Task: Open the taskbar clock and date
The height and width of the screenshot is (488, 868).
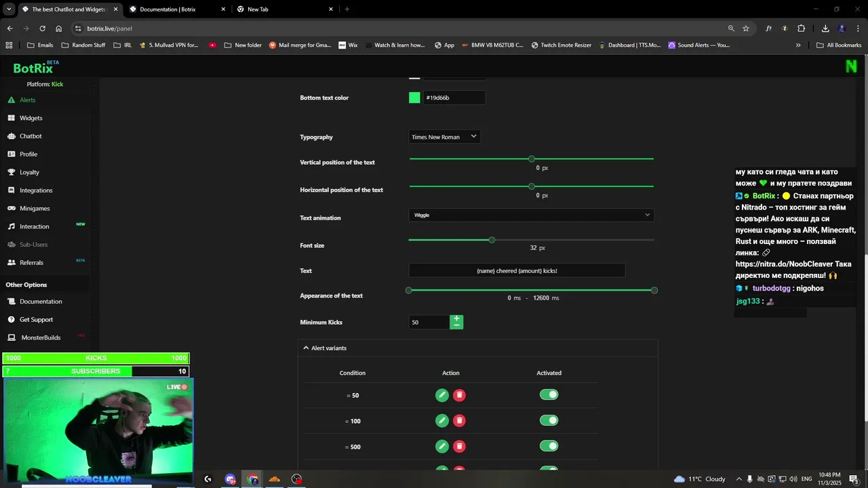Action: 829,479
